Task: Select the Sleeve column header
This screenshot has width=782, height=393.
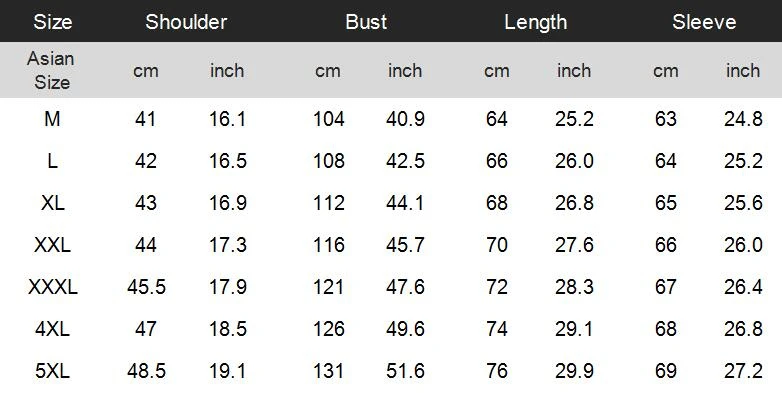Action: 704,22
